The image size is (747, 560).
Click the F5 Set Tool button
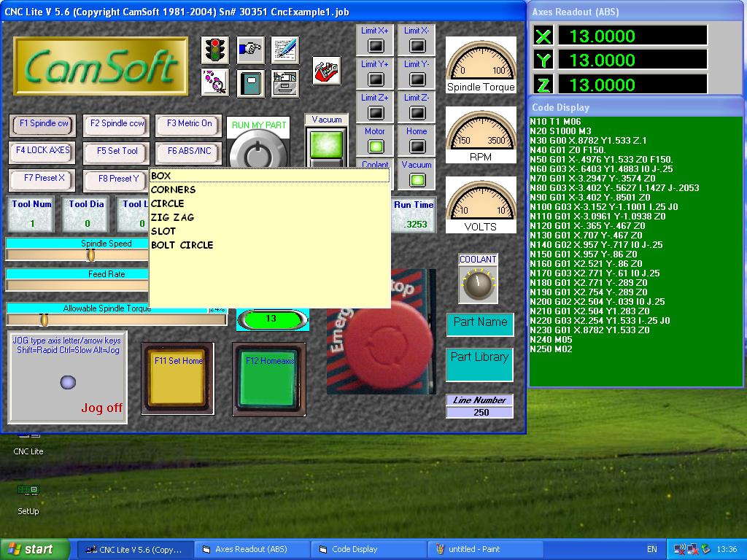coord(117,152)
